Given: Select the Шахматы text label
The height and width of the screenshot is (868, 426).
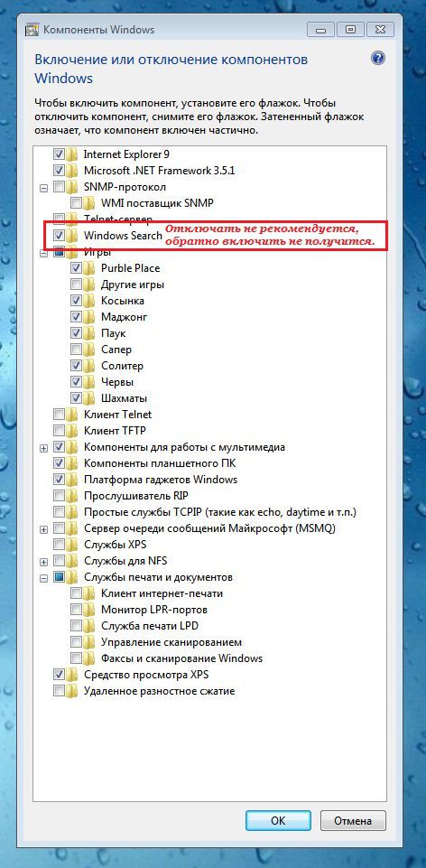Looking at the screenshot, I should pos(124,398).
